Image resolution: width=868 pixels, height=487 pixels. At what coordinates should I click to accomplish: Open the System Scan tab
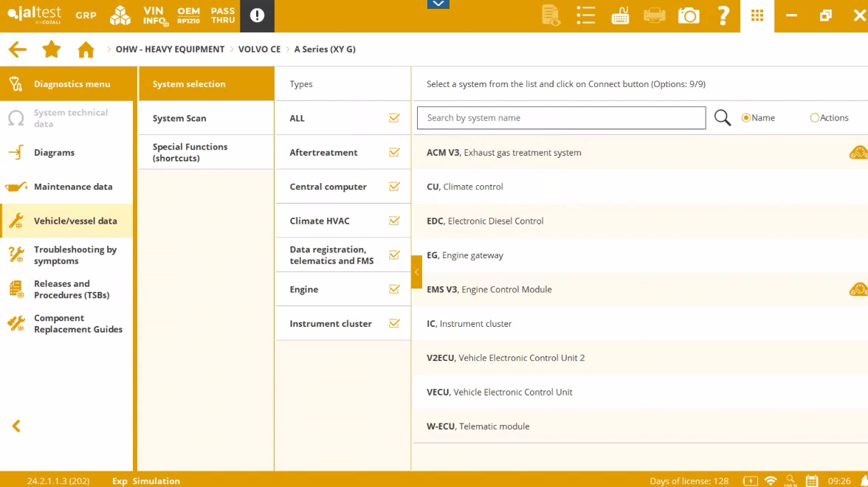179,118
